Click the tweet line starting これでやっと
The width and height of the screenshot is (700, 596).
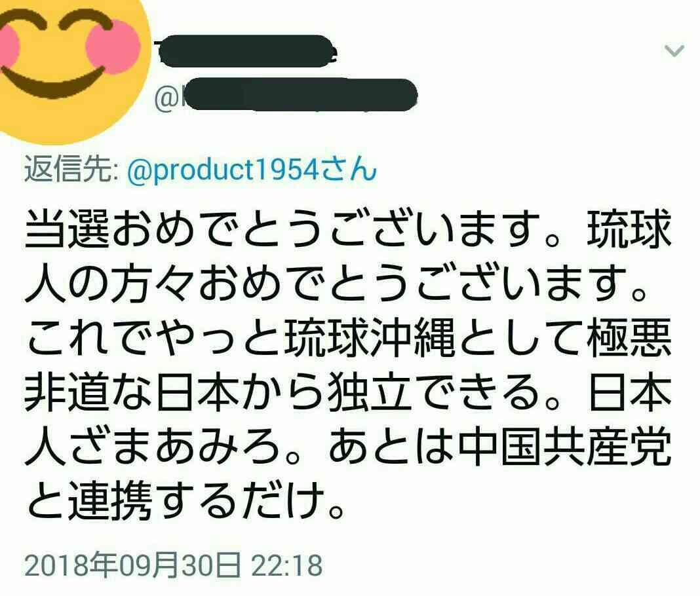[x=348, y=339]
